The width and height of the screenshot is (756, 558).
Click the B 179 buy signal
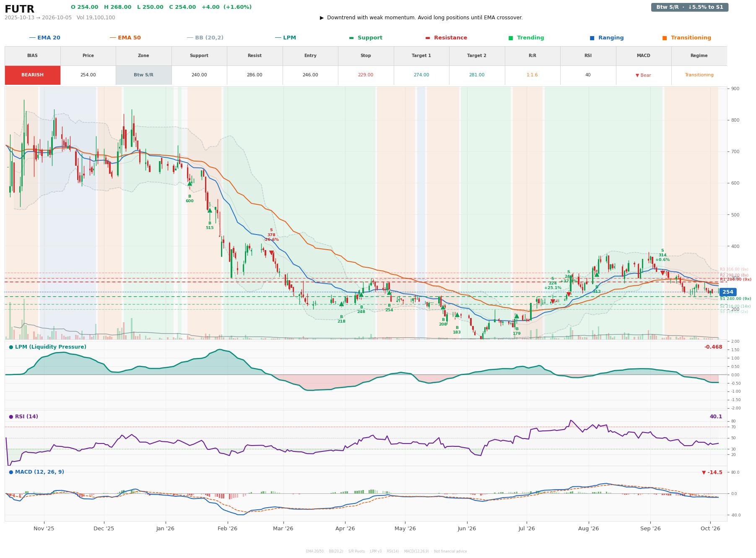(517, 316)
